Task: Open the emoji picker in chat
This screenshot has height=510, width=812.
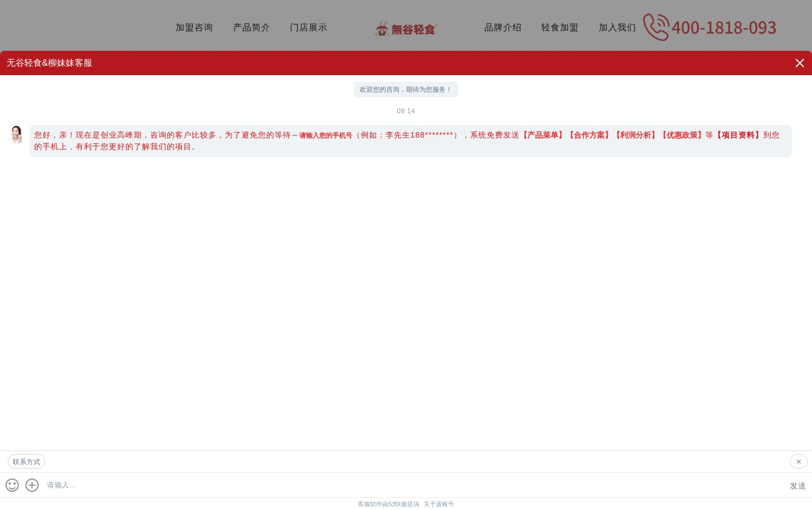Action: [12, 485]
